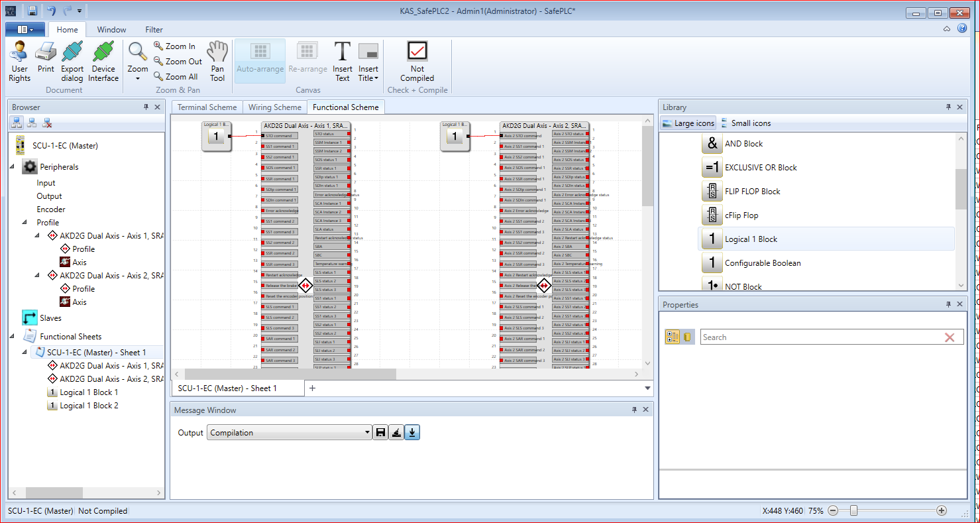Click the second Browser toolbar icon
Viewport: 980px width, 523px height.
click(32, 123)
